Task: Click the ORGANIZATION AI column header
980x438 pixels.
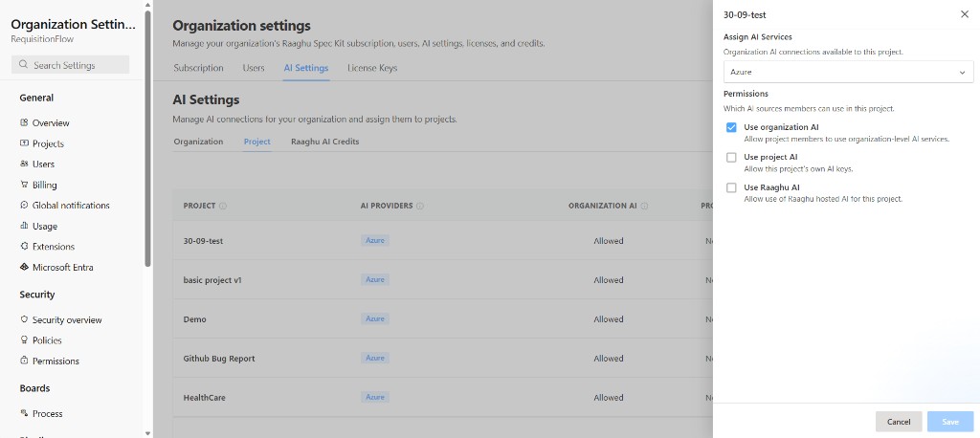Action: (604, 207)
